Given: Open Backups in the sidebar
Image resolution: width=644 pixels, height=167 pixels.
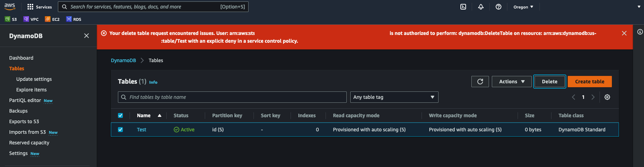Looking at the screenshot, I should pyautogui.click(x=18, y=111).
